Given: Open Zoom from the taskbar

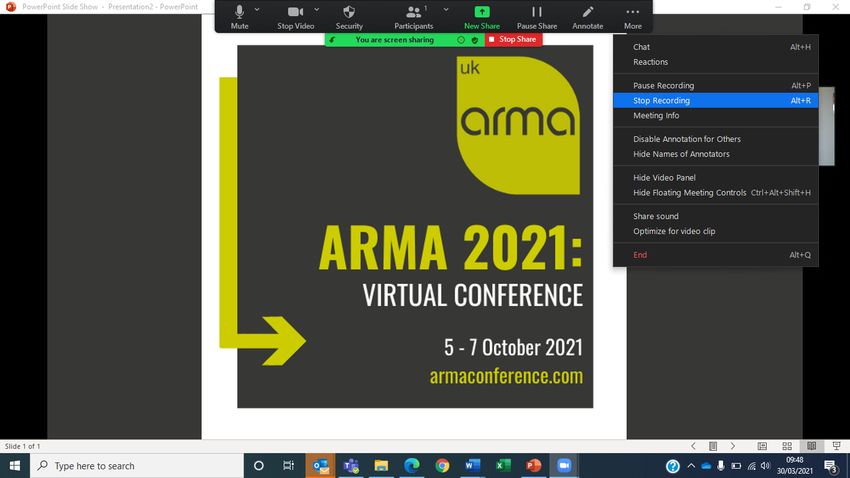Looking at the screenshot, I should coord(564,466).
